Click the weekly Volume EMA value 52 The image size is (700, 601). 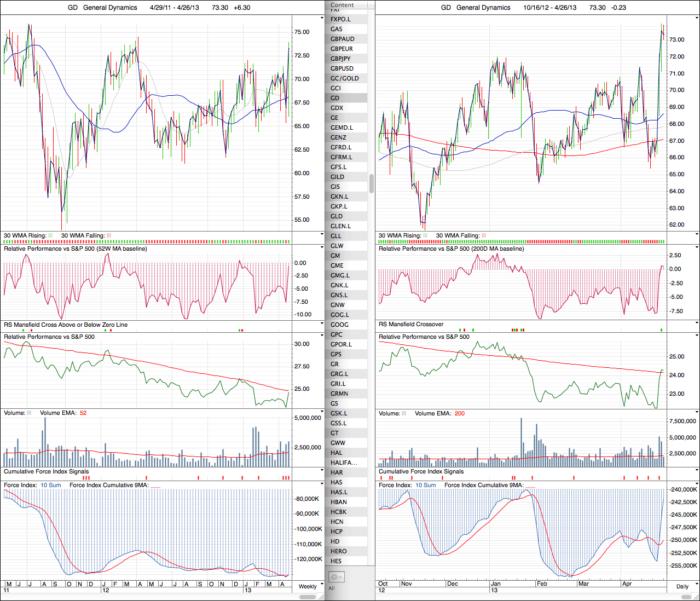tap(83, 413)
